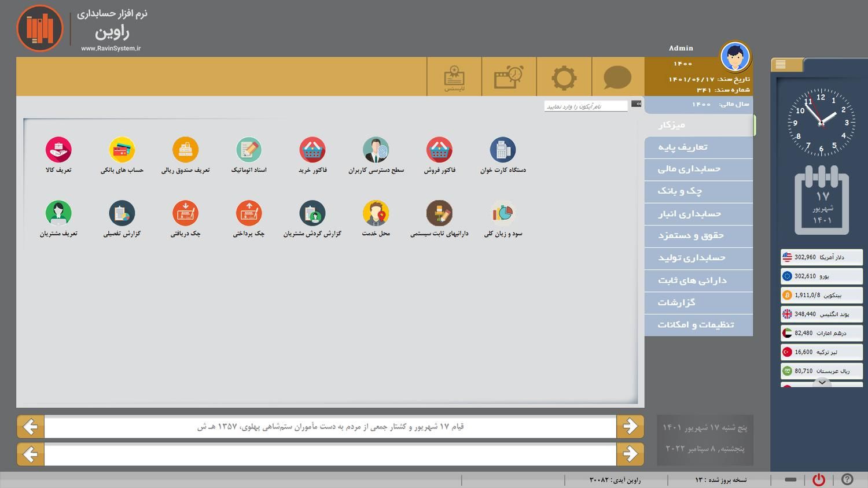Image resolution: width=868 pixels, height=488 pixels.
Task: Open the chat bubble icon in the toolbar
Action: pos(617,77)
